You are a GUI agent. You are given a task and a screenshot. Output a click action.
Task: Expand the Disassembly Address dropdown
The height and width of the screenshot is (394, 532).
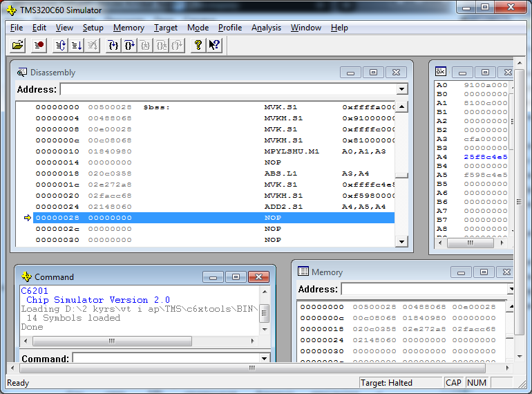point(401,89)
